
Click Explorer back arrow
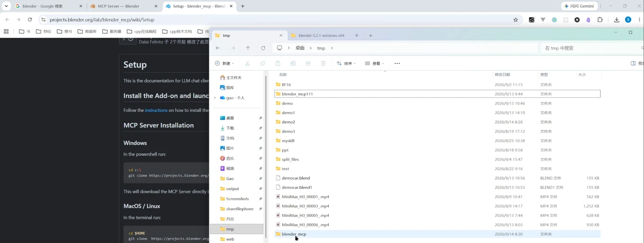pyautogui.click(x=218, y=48)
